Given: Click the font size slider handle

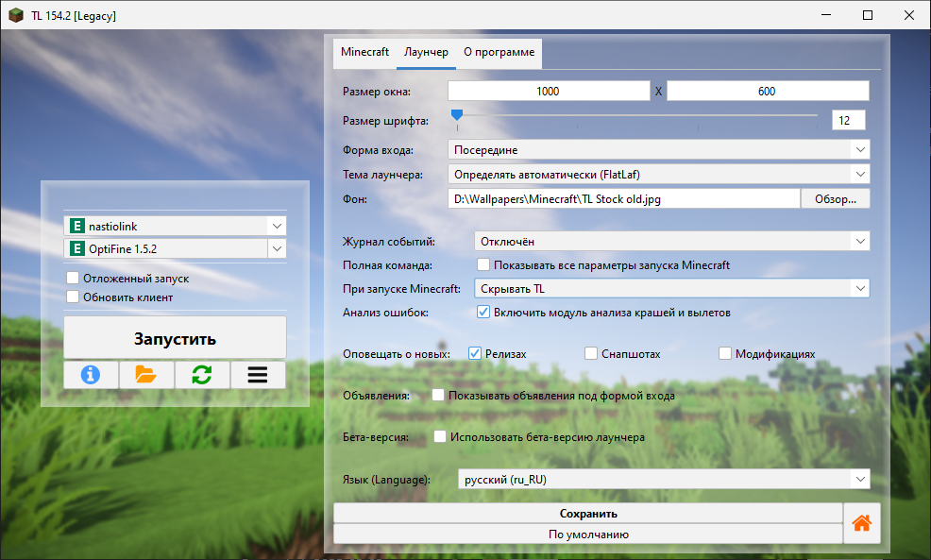Looking at the screenshot, I should click(x=457, y=114).
